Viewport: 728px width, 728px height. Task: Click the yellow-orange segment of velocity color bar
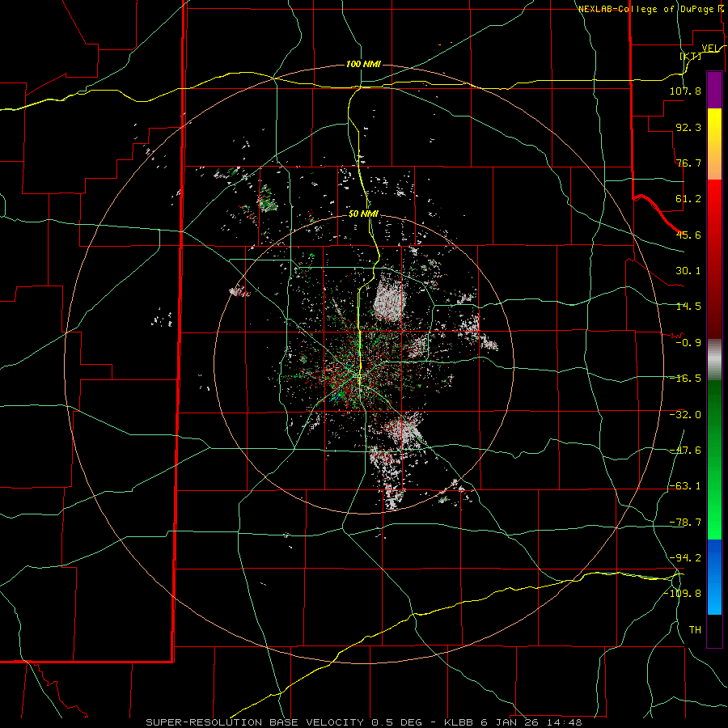pos(714,144)
